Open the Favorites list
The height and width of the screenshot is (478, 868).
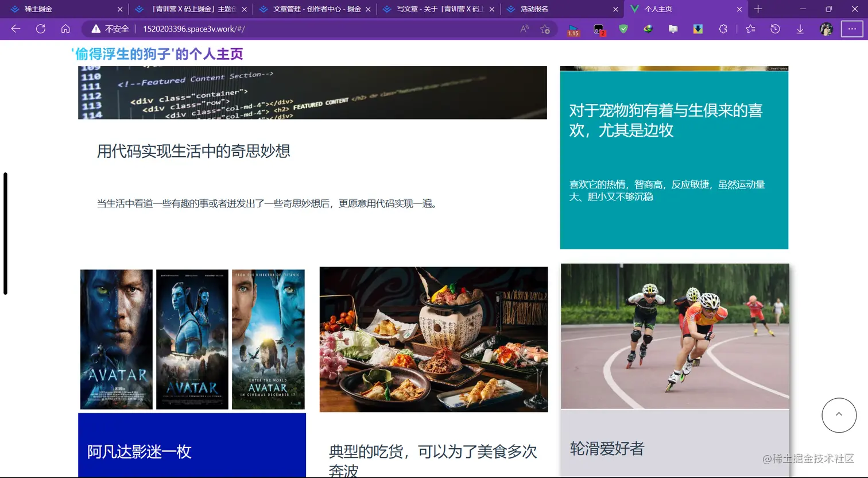[x=750, y=29]
